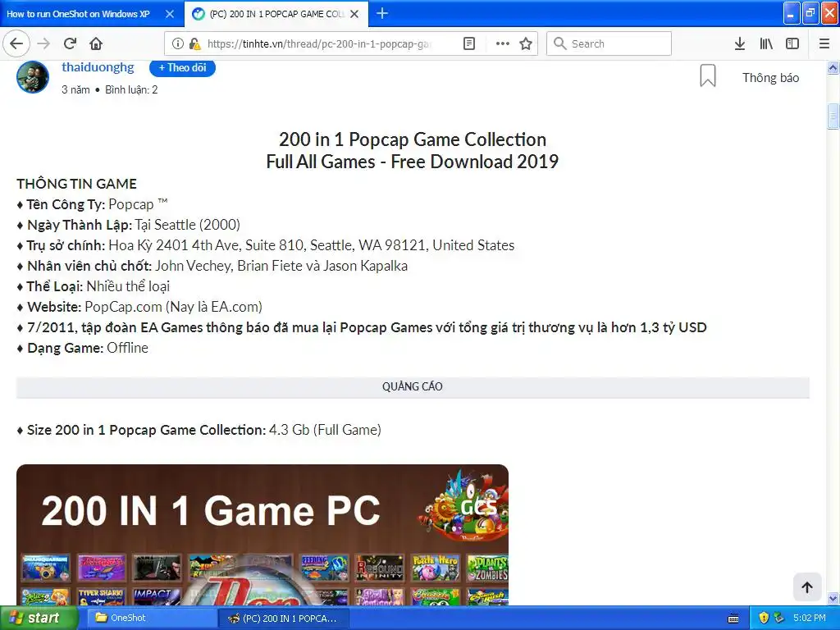840x630 pixels.
Task: Bookmark this page with the star icon
Action: [526, 43]
